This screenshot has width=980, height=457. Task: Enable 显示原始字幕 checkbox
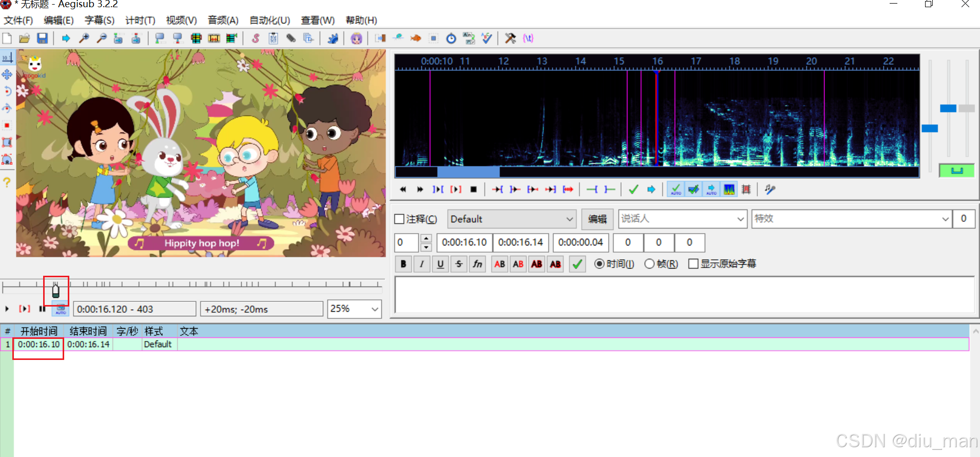point(694,264)
